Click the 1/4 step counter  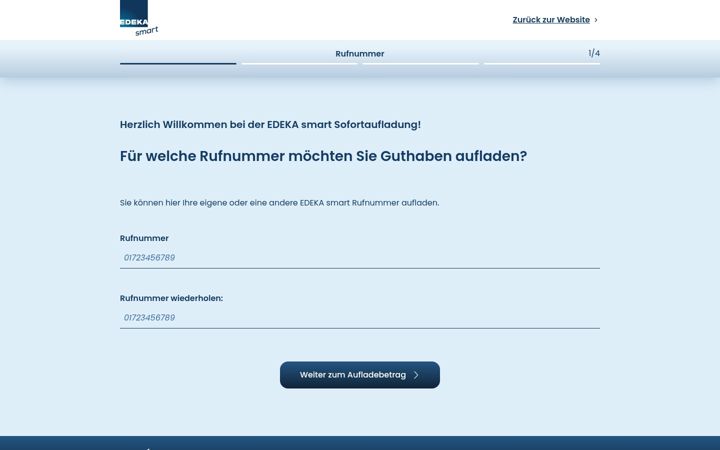tap(594, 53)
